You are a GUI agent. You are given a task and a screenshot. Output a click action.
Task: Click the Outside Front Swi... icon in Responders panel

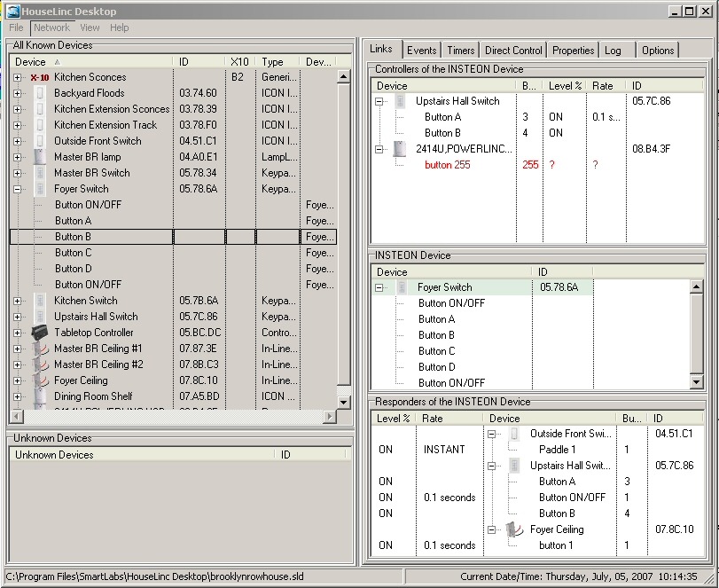(514, 434)
